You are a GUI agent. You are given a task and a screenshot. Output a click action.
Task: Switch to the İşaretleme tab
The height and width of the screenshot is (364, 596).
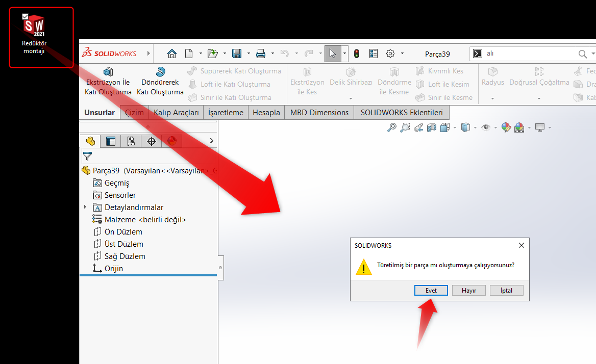[226, 113]
